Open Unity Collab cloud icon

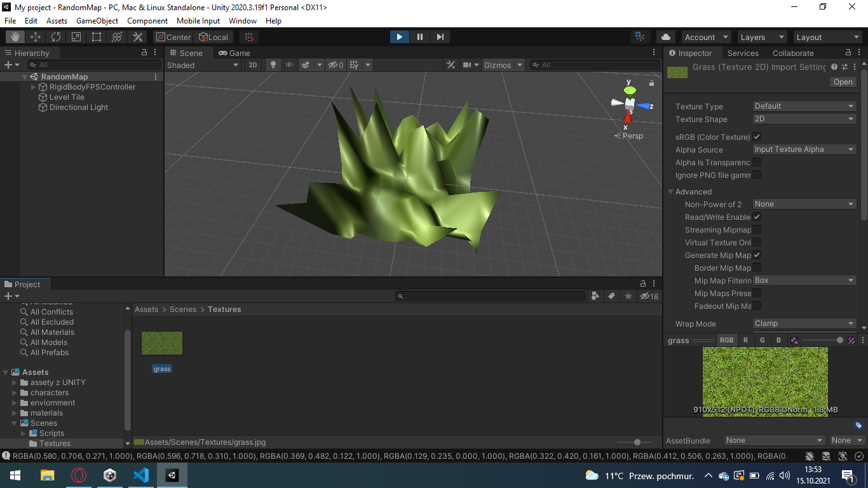(x=665, y=37)
